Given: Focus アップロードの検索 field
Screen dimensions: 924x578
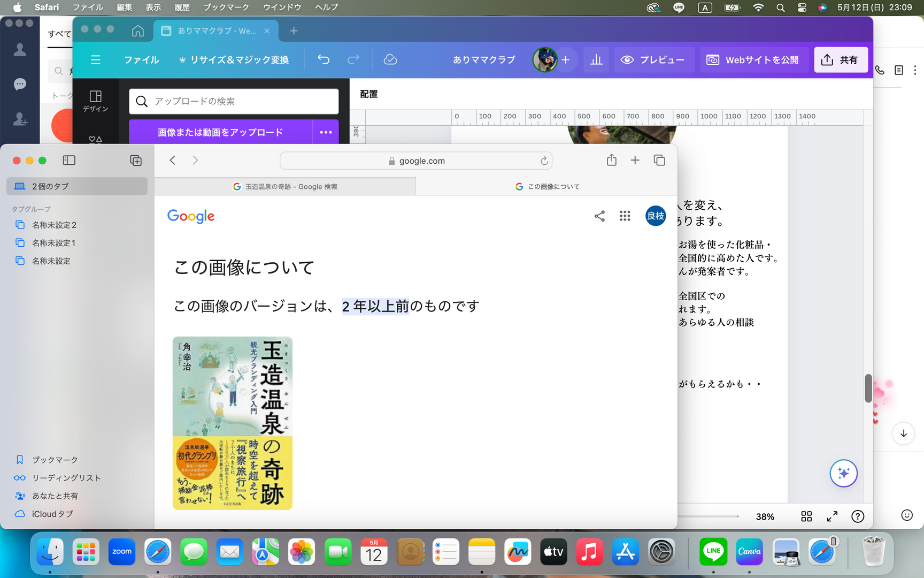Looking at the screenshot, I should tap(234, 101).
